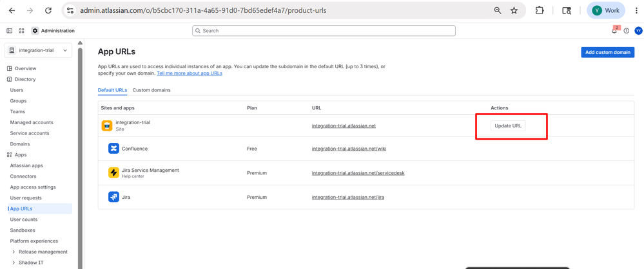Open User requests in the sidebar

tap(26, 198)
